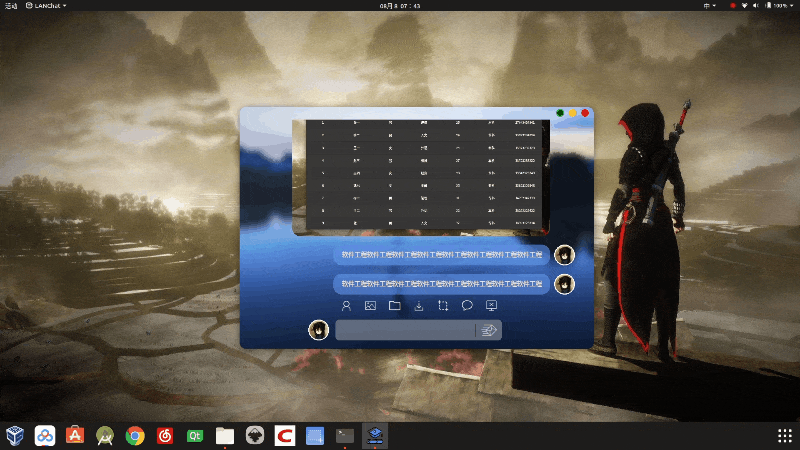Image resolution: width=800 pixels, height=450 pixels.
Task: Click the message text input field
Action: point(405,330)
